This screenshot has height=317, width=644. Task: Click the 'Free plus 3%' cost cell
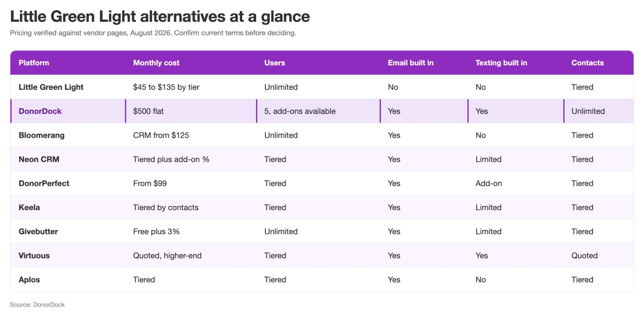coord(156,231)
